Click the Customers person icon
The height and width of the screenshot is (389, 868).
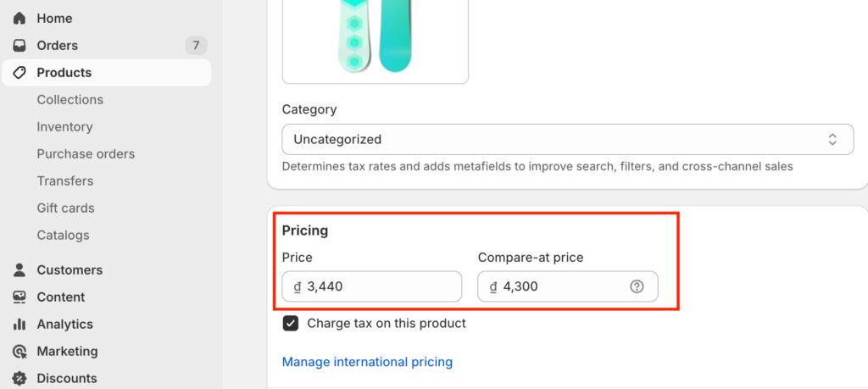(x=19, y=270)
